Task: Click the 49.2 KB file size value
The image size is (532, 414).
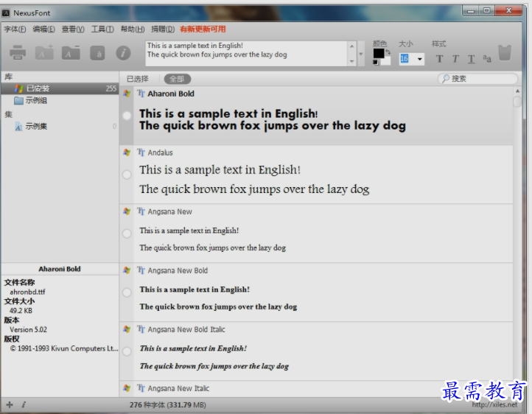Action: 21,311
